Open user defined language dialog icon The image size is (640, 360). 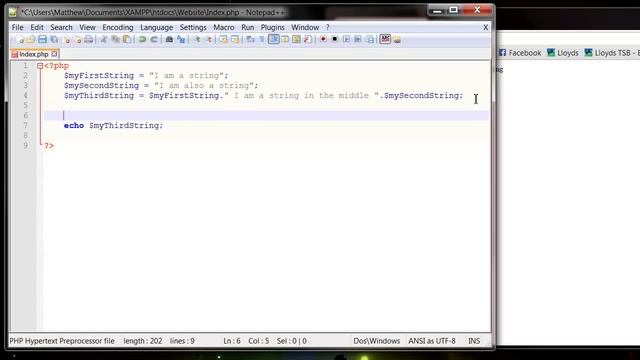tap(285, 40)
